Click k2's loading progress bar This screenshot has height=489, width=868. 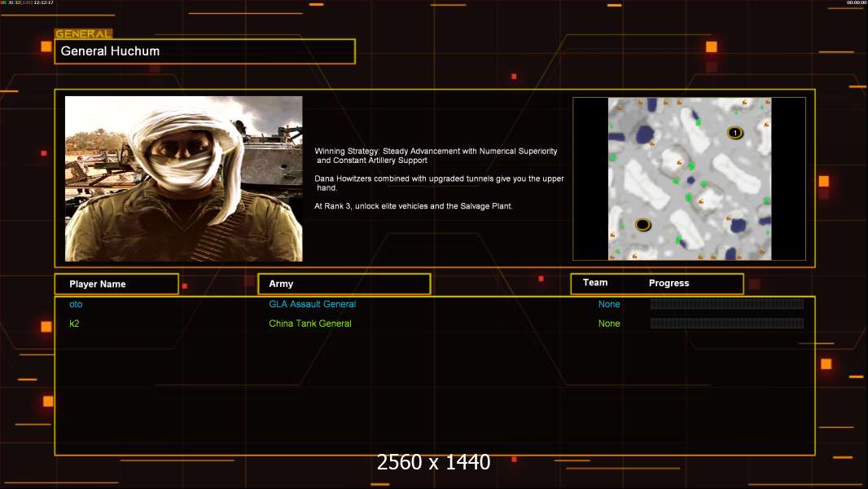tap(726, 324)
